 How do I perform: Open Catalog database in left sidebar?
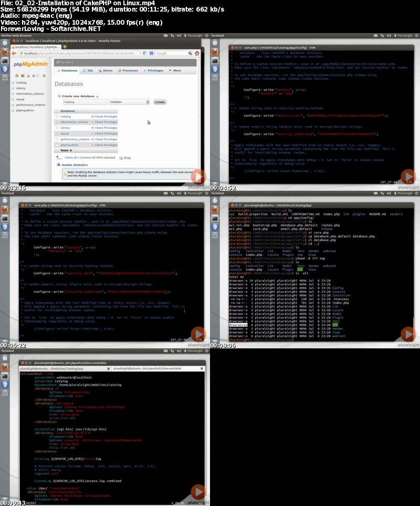(x=22, y=82)
